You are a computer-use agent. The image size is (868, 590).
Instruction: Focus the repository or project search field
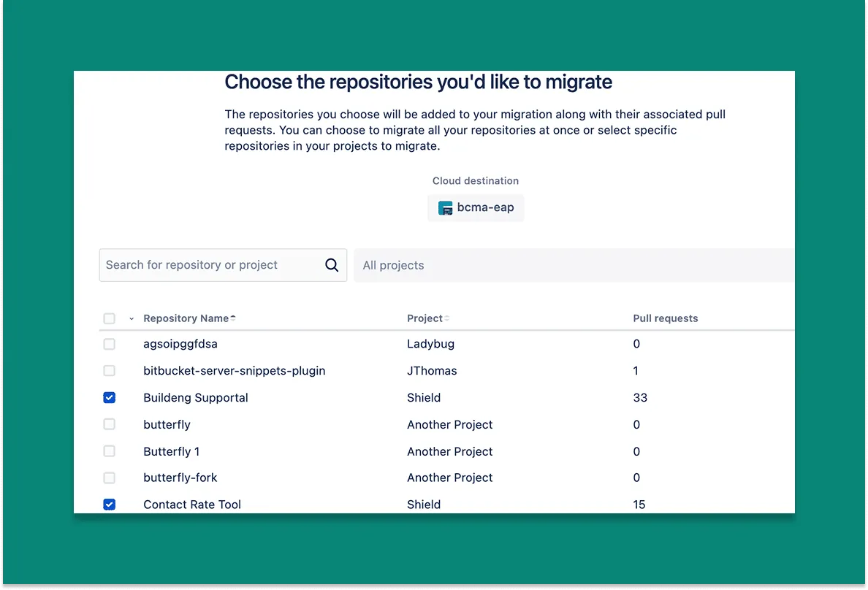pos(212,265)
